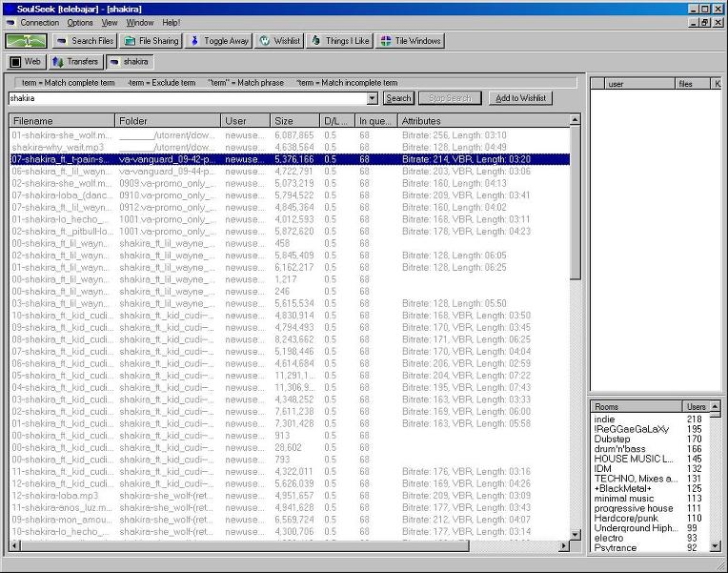The height and width of the screenshot is (573, 728).
Task: Click the rooms list scroll-down arrow
Action: coord(715,546)
